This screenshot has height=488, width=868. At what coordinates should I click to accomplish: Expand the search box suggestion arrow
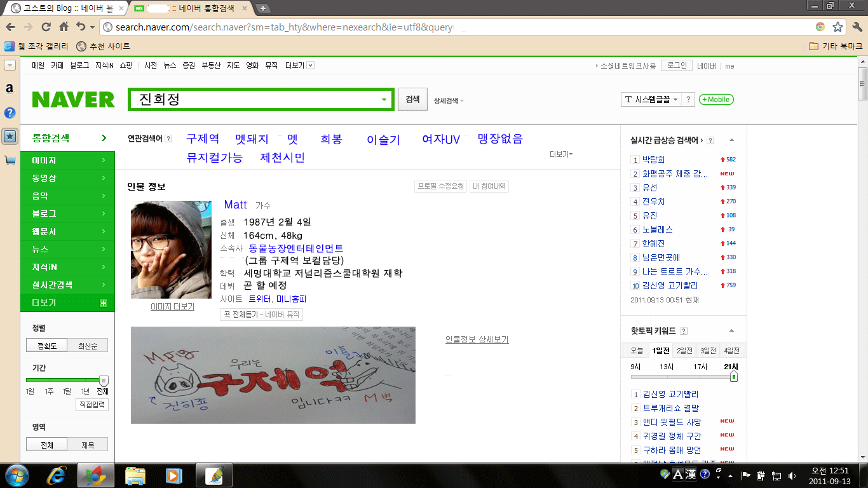coord(384,100)
